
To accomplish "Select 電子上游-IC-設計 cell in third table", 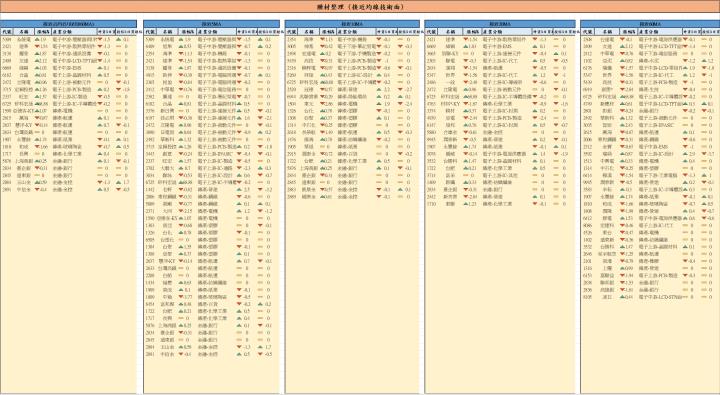I will pyautogui.click(x=356, y=75).
